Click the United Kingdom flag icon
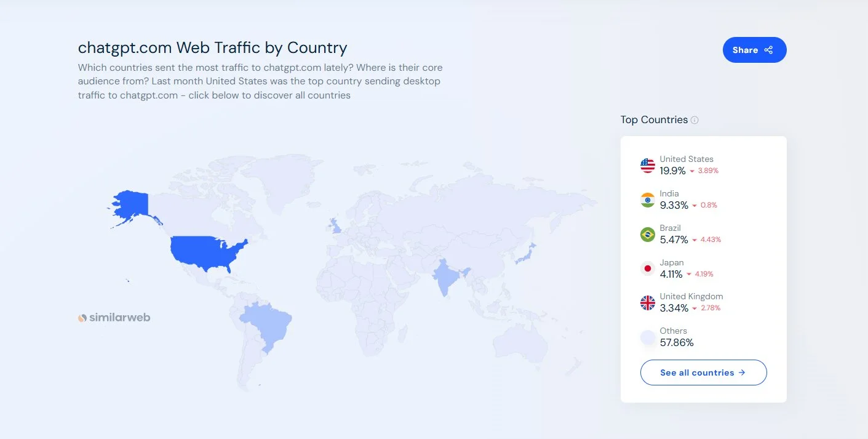This screenshot has width=868, height=439. coord(648,302)
